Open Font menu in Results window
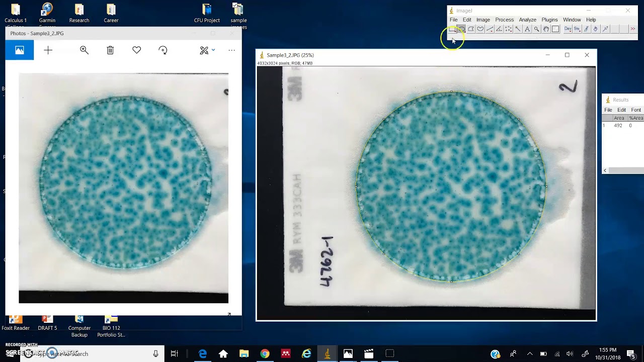The width and height of the screenshot is (644, 362). click(x=636, y=110)
